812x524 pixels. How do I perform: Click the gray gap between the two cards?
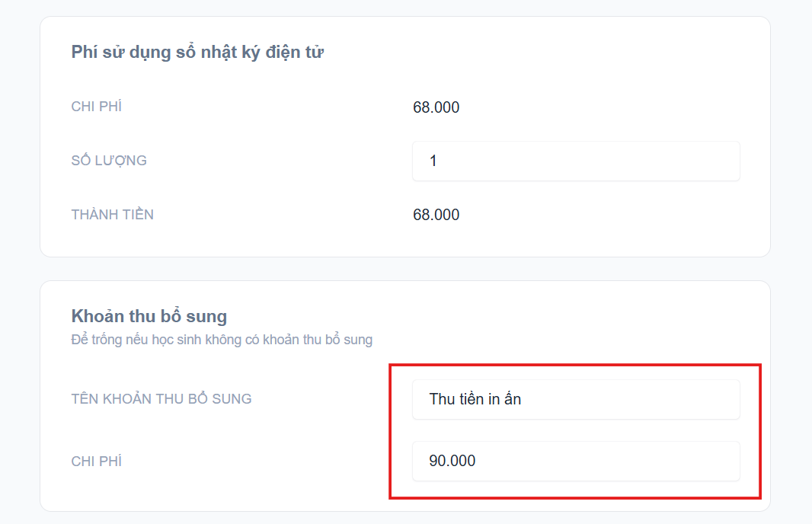coord(405,269)
